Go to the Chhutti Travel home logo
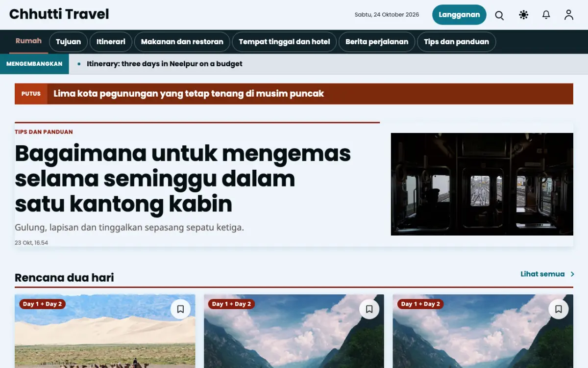Viewport: 588px width, 368px height. tap(59, 14)
